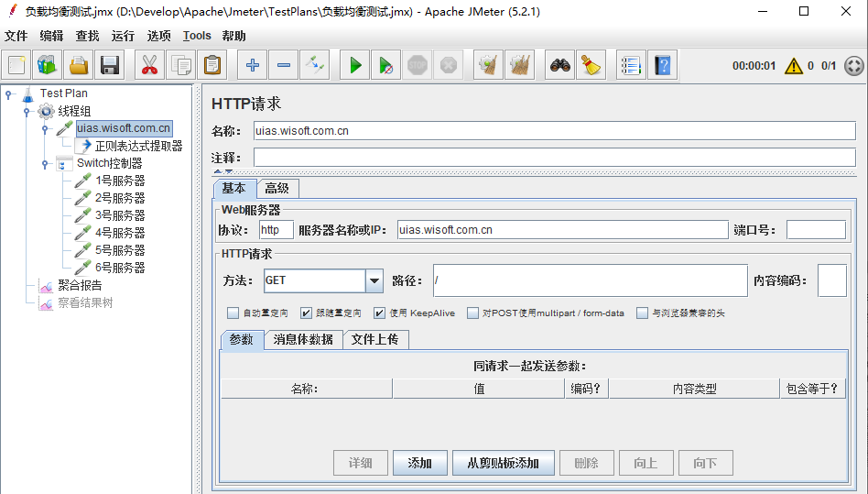Open Function Helper list icon
Image resolution: width=868 pixels, height=494 pixels.
[631, 65]
